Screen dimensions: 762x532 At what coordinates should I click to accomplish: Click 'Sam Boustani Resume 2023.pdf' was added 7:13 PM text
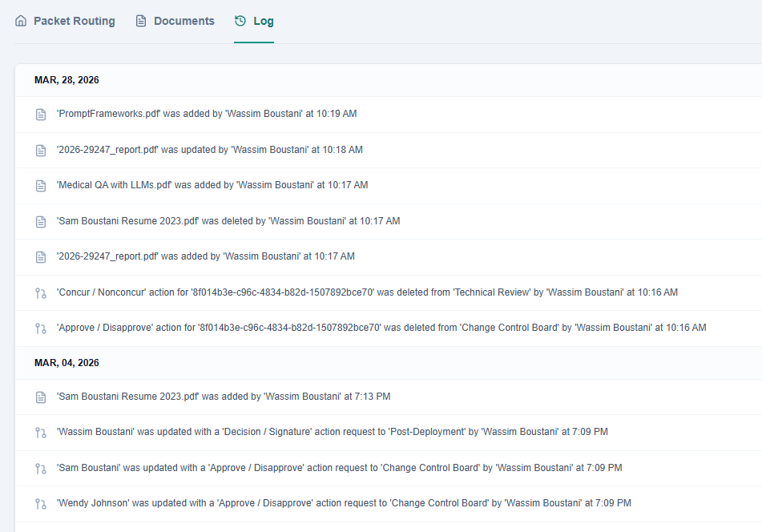(x=224, y=397)
